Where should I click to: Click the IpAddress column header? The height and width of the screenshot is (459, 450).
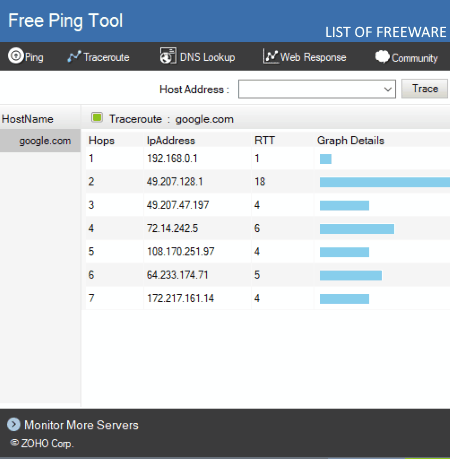click(171, 140)
